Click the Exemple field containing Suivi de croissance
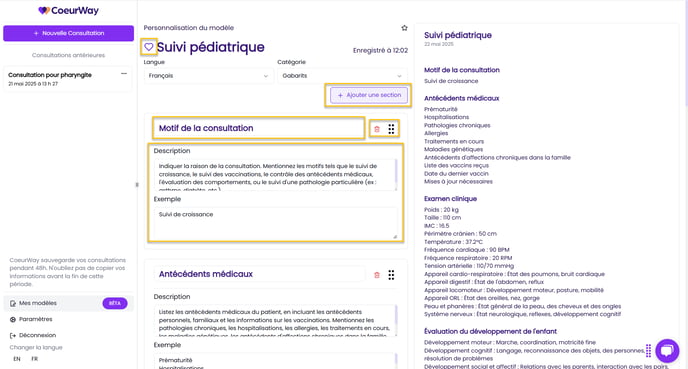This screenshot has width=688, height=369. [x=276, y=223]
